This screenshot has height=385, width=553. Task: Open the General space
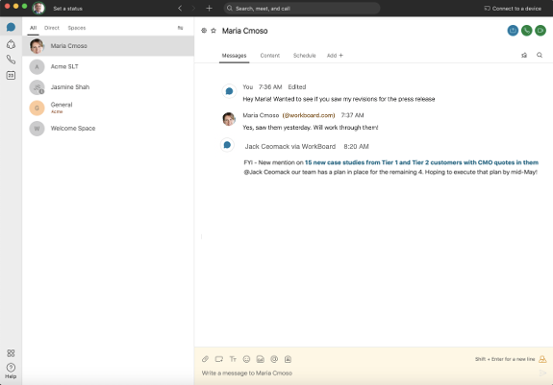pyautogui.click(x=108, y=108)
